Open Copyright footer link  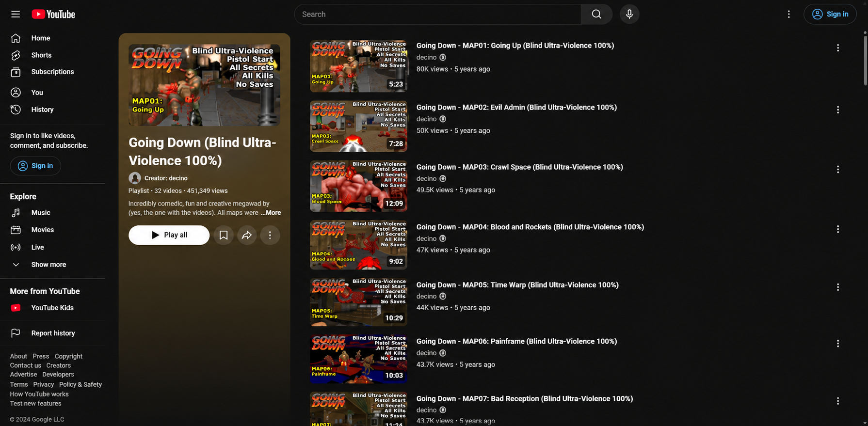68,356
